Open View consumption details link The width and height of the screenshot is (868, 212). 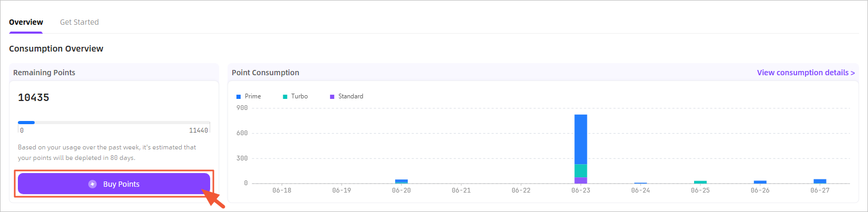tap(805, 73)
